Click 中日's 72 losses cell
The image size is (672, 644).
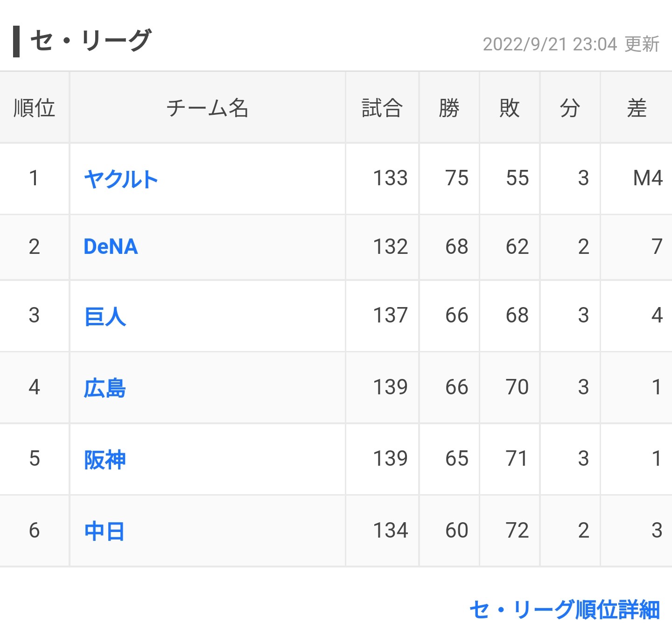click(x=517, y=531)
